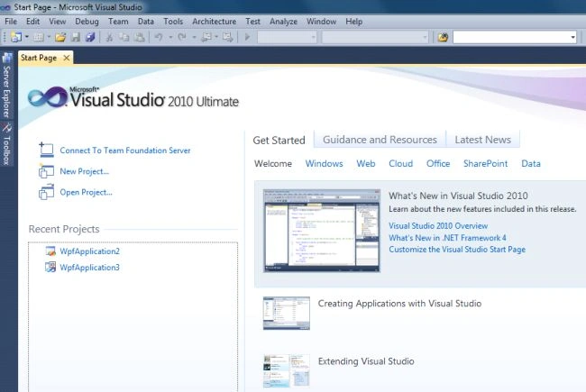Click the Connect To Team Foundation Server icon
This screenshot has height=392, width=586.
tap(46, 150)
